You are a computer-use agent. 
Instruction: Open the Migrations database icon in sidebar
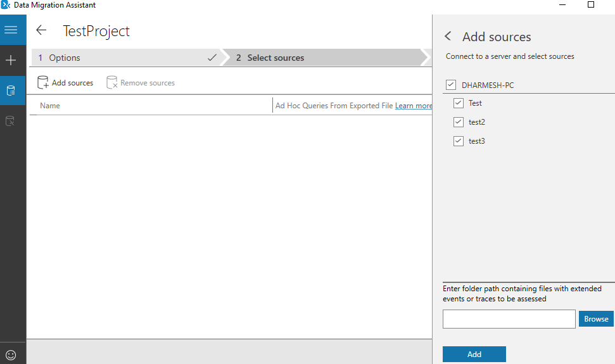point(11,120)
